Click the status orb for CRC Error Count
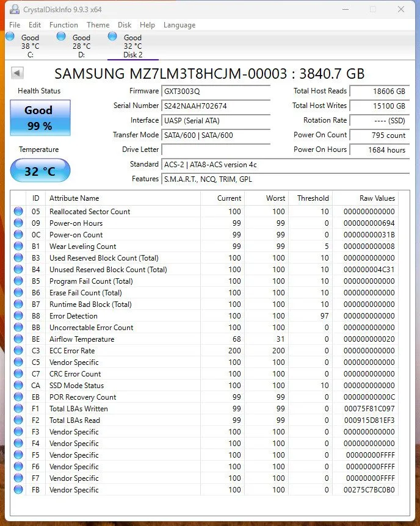Screen dimensions: 420x526 point(18,373)
